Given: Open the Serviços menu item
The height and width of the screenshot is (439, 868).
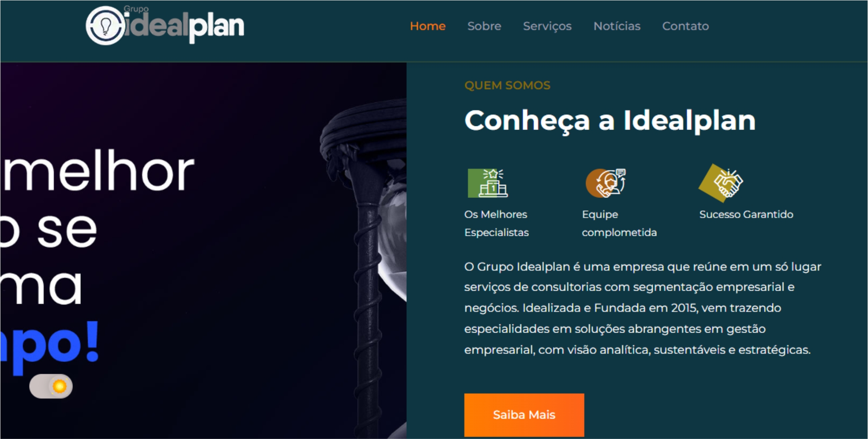Looking at the screenshot, I should tap(547, 26).
